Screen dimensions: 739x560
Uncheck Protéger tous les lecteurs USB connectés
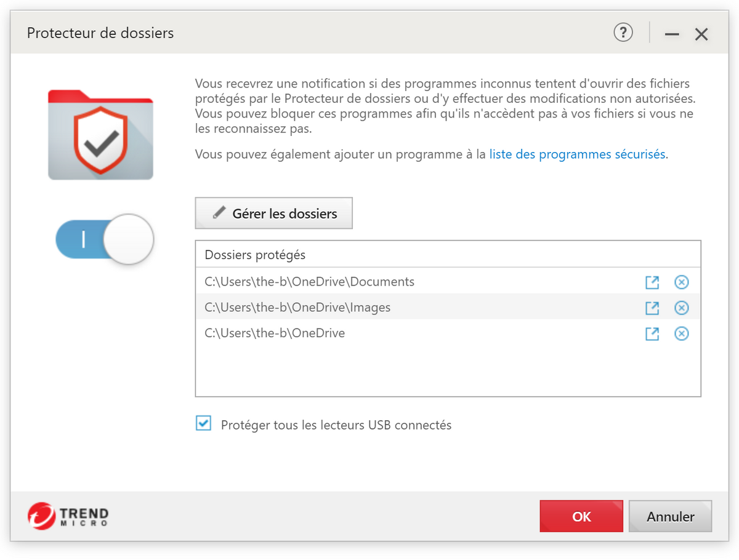pos(203,423)
